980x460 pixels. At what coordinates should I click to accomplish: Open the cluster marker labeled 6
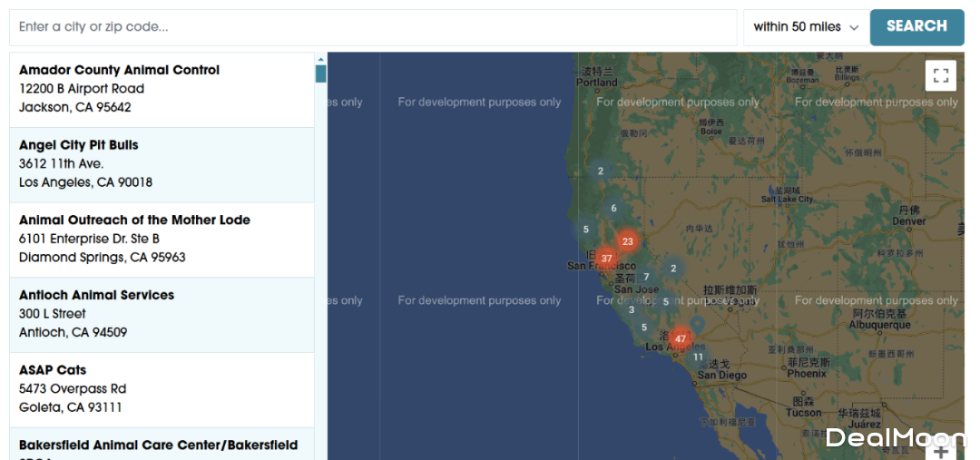click(613, 209)
